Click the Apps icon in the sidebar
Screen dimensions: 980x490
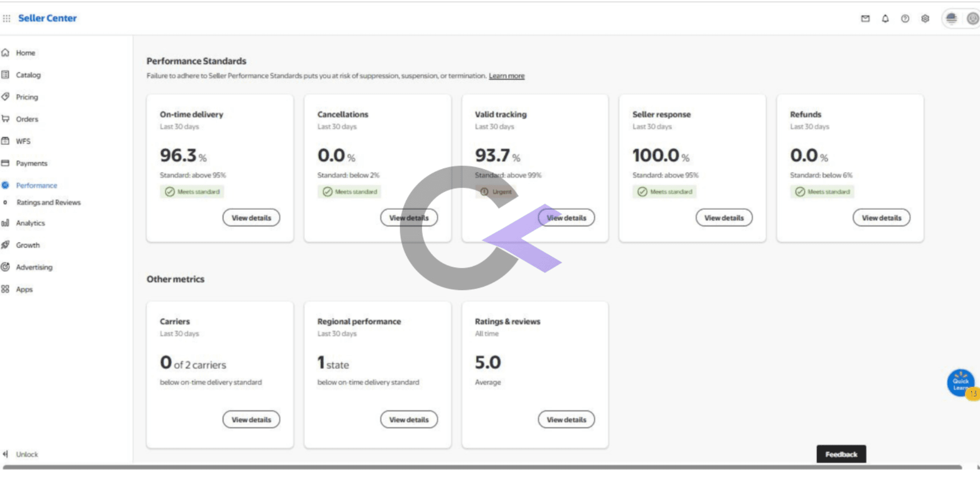coord(5,289)
